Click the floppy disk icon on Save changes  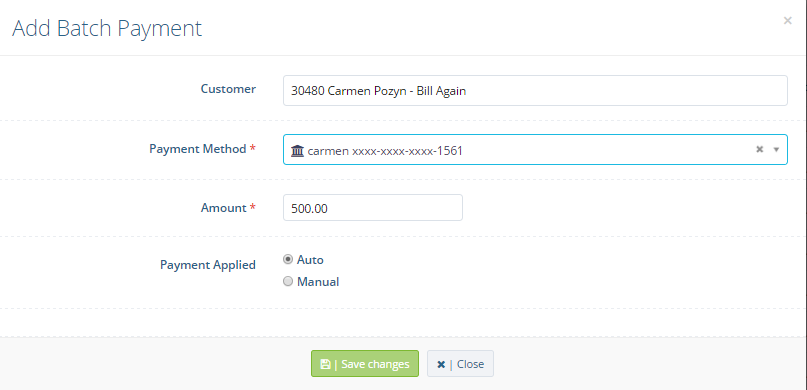325,364
